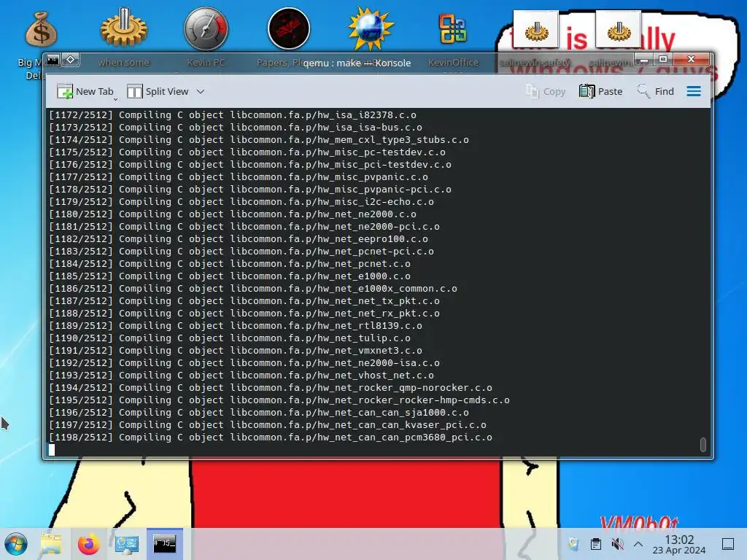
Task: Click line compiling hw_isa_i82378.c.o
Action: pos(233,114)
